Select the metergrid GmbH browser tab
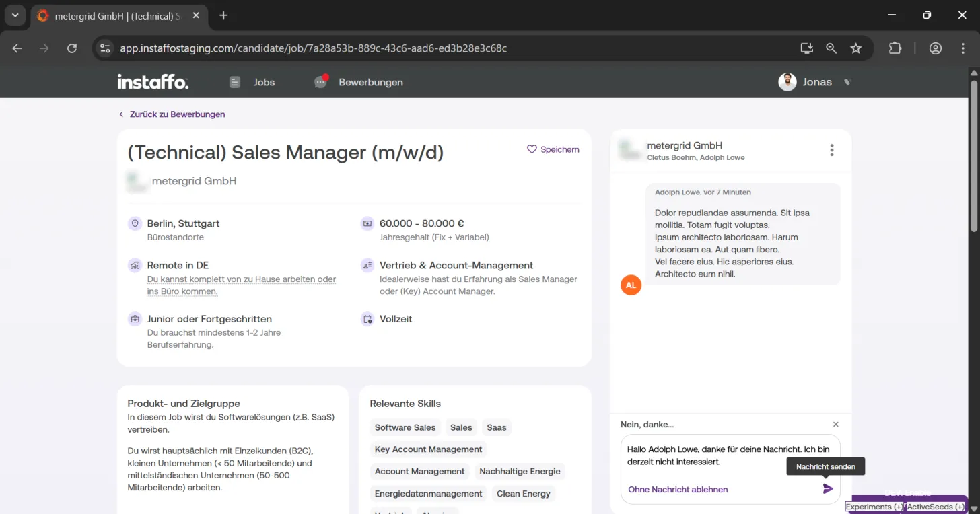Screen dimensions: 980x514 point(118,16)
